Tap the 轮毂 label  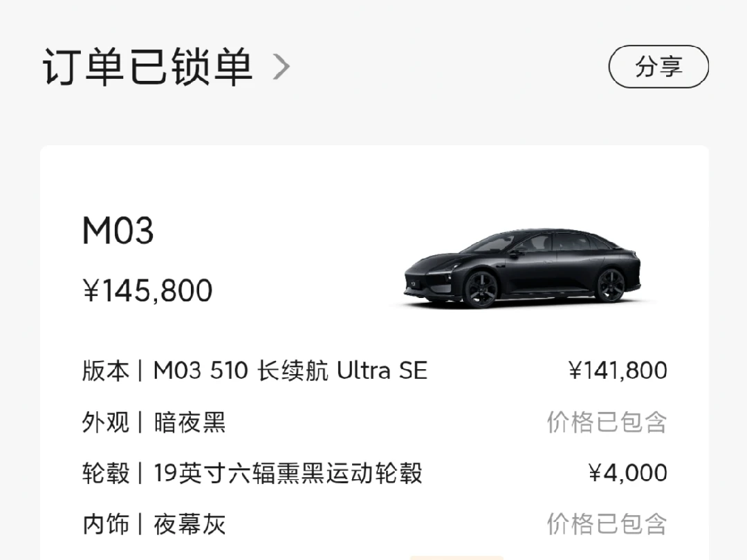point(105,474)
